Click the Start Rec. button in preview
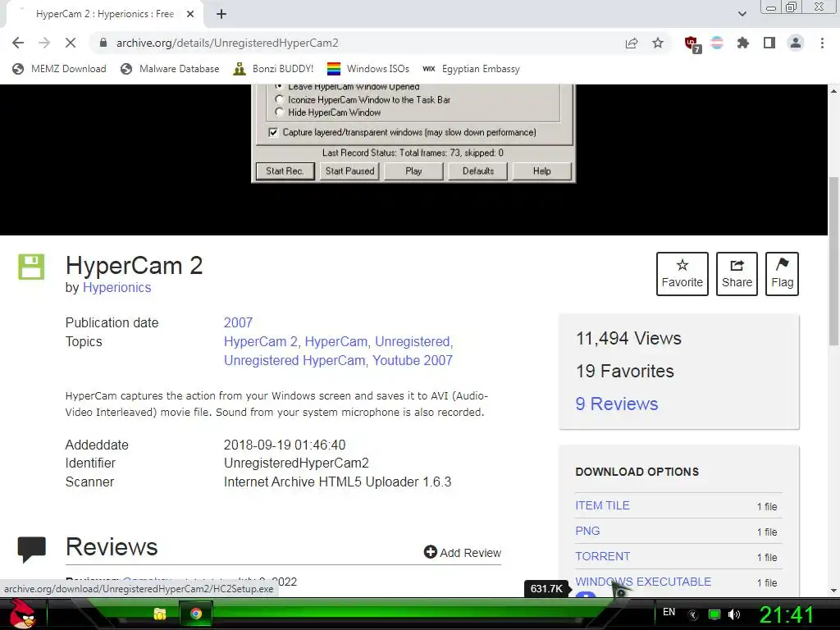 285,171
